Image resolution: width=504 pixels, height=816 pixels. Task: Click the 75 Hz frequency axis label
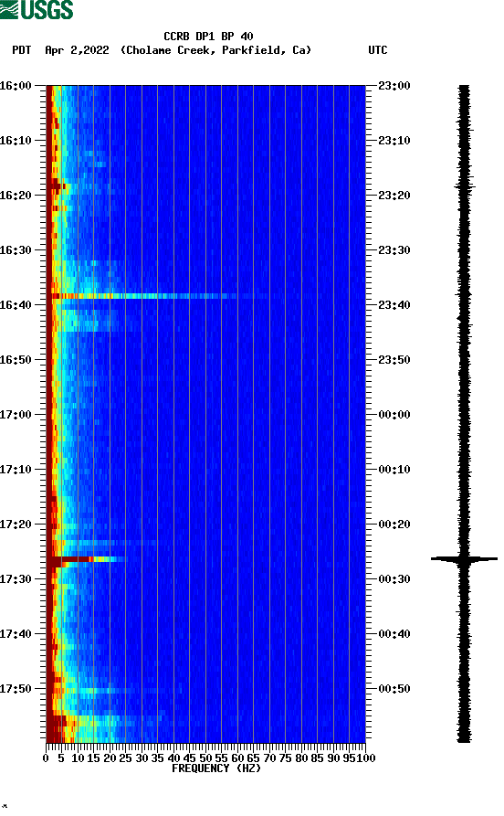pos(285,758)
